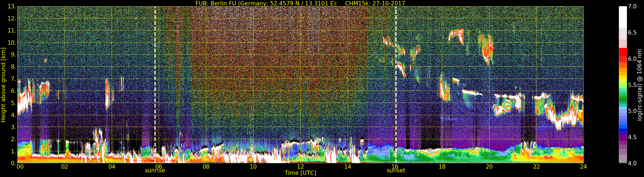
Task: Select the colorbar tick label '5.5'
Action: pos(632,85)
